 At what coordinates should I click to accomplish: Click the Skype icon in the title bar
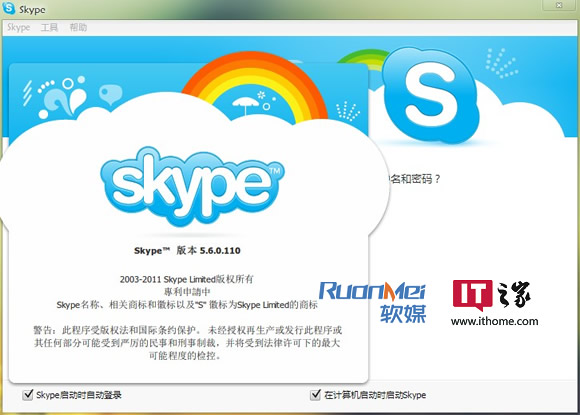8,8
